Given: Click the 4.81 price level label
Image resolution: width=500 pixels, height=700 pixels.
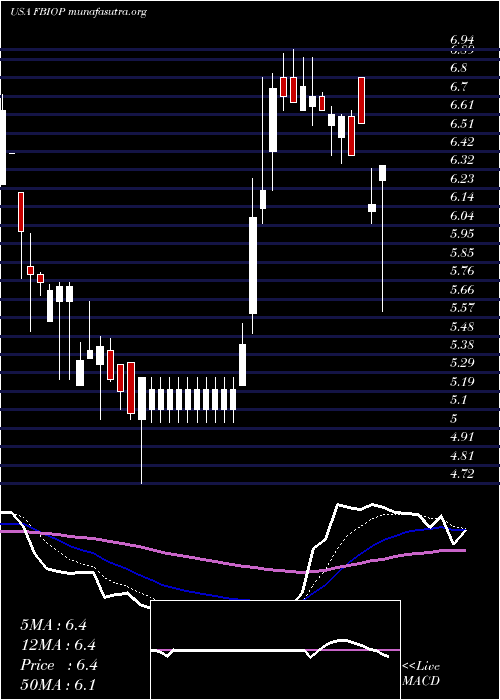Looking at the screenshot, I should 461,456.
